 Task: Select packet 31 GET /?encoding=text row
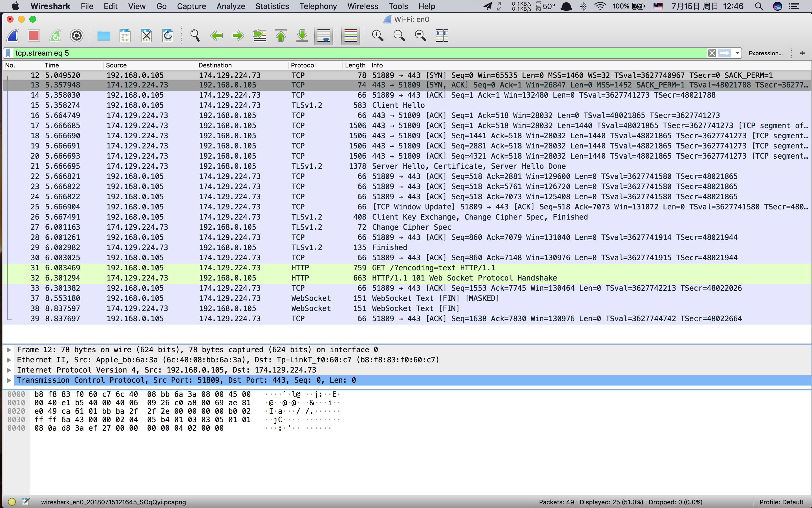[x=407, y=268]
